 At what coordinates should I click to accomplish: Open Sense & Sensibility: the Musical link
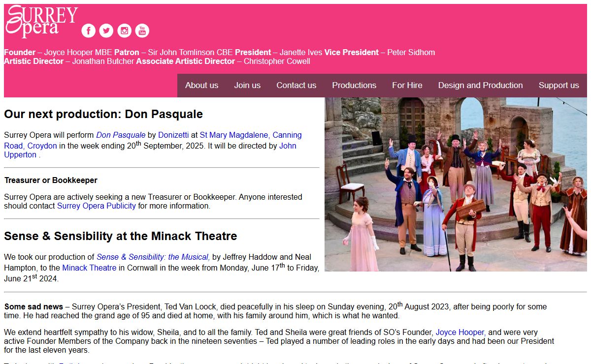point(153,257)
